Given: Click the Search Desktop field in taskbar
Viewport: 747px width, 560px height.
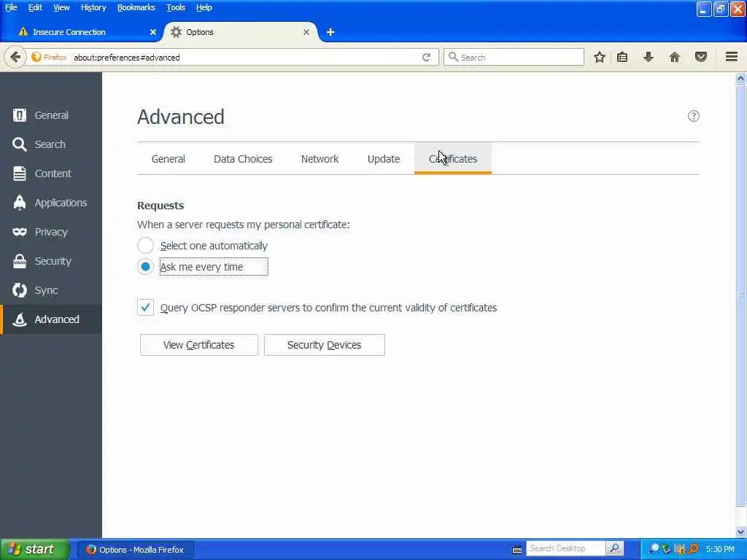Looking at the screenshot, I should [566, 548].
